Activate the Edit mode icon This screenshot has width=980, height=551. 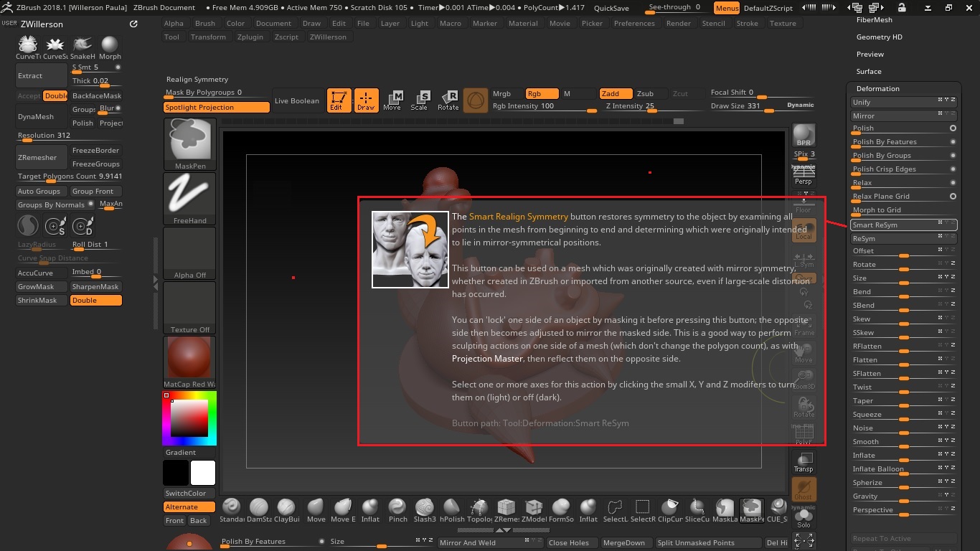click(x=339, y=100)
